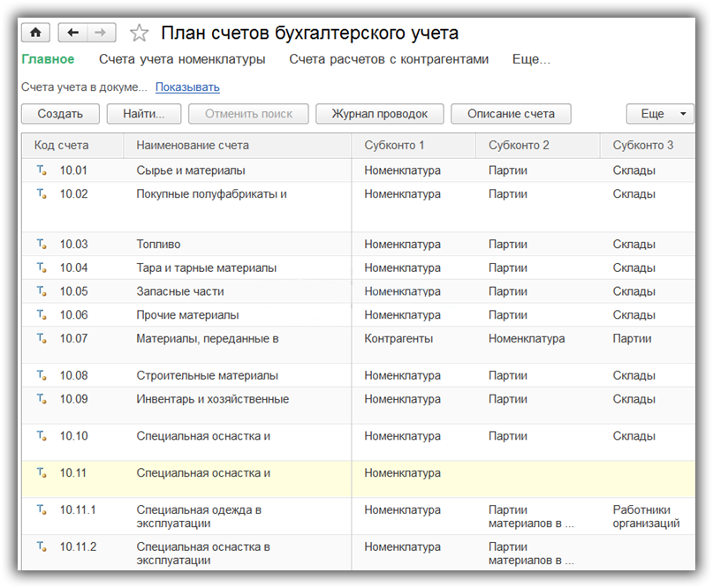713x588 pixels.
Task: Select account icon in row 10.09
Action: coord(42,399)
